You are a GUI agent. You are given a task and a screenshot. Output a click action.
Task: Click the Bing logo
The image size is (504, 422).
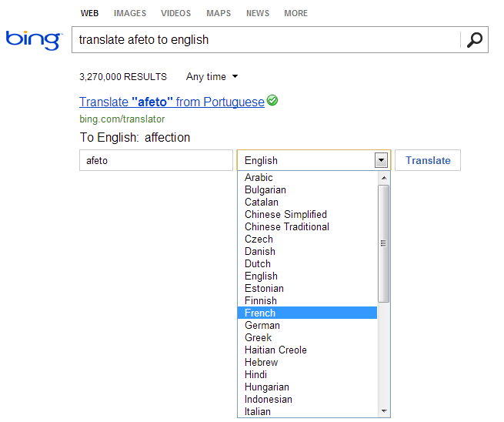[34, 40]
